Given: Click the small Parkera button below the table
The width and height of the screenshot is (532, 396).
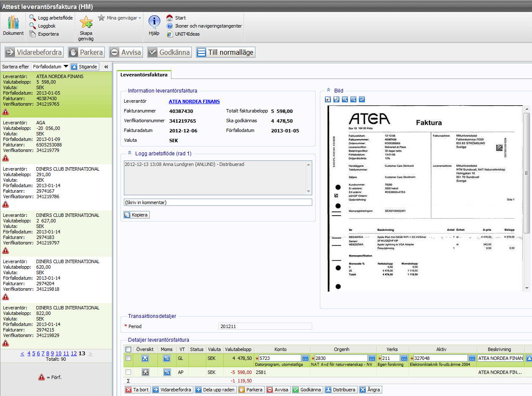Looking at the screenshot, I should point(251,390).
